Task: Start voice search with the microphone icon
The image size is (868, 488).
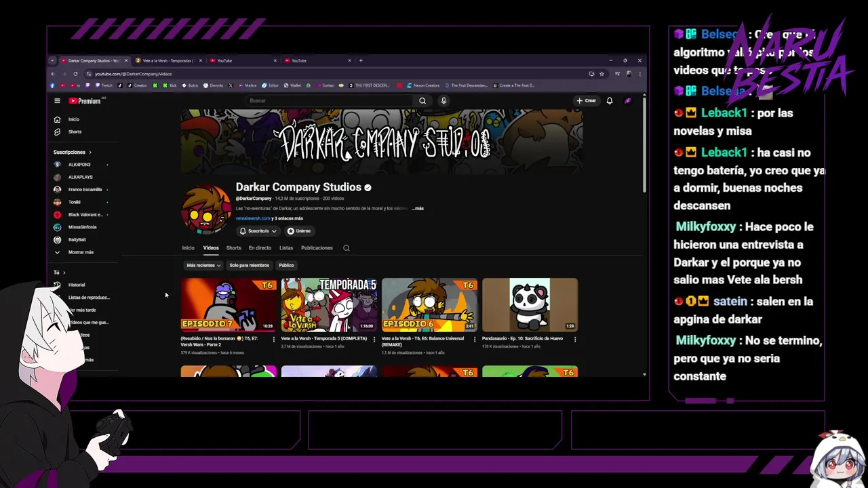Action: (443, 100)
